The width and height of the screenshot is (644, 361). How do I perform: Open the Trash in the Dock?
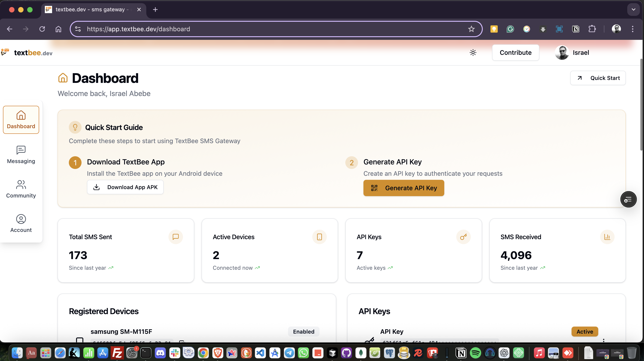[632, 353]
